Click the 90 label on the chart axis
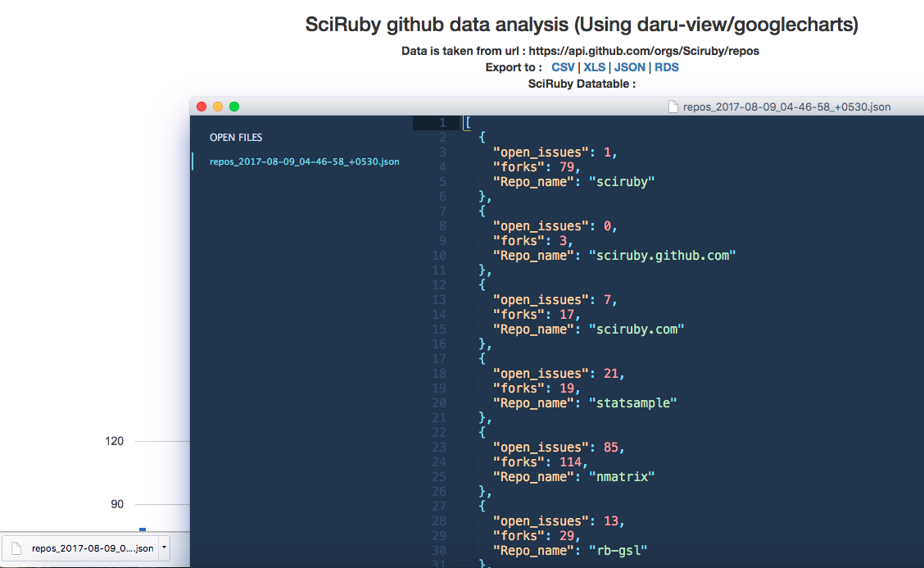This screenshot has height=568, width=924. click(115, 505)
